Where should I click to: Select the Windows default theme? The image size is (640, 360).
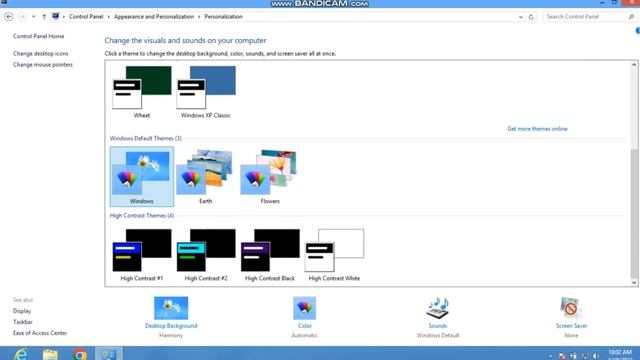[x=142, y=177]
